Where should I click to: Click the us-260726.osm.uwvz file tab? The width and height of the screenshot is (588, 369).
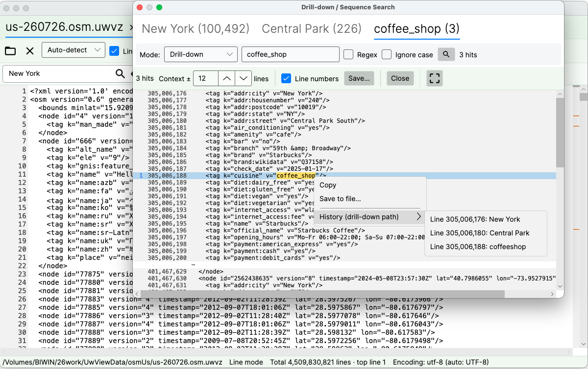click(64, 27)
